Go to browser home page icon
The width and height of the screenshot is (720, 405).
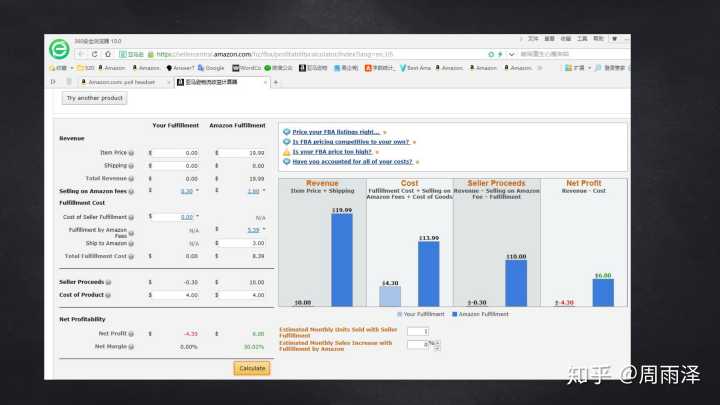[x=107, y=54]
